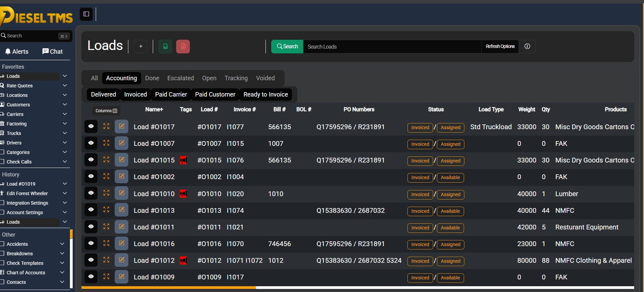Image resolution: width=644 pixels, height=292 pixels.
Task: Open the Columns chooser button
Action: tap(106, 111)
